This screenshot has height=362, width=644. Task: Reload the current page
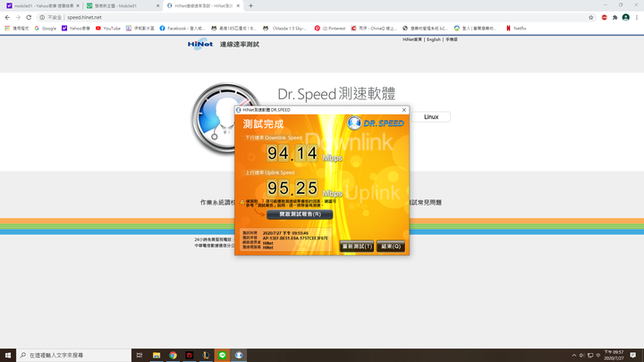pos(29,17)
